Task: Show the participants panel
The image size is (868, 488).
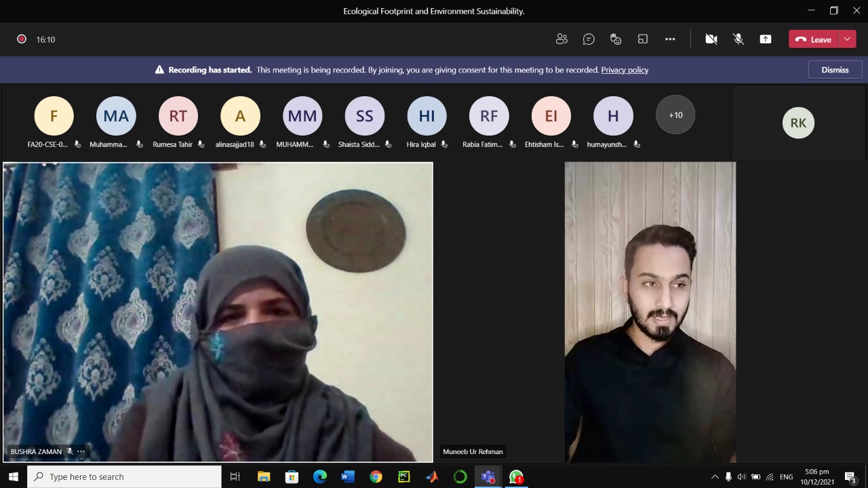Action: [x=561, y=39]
